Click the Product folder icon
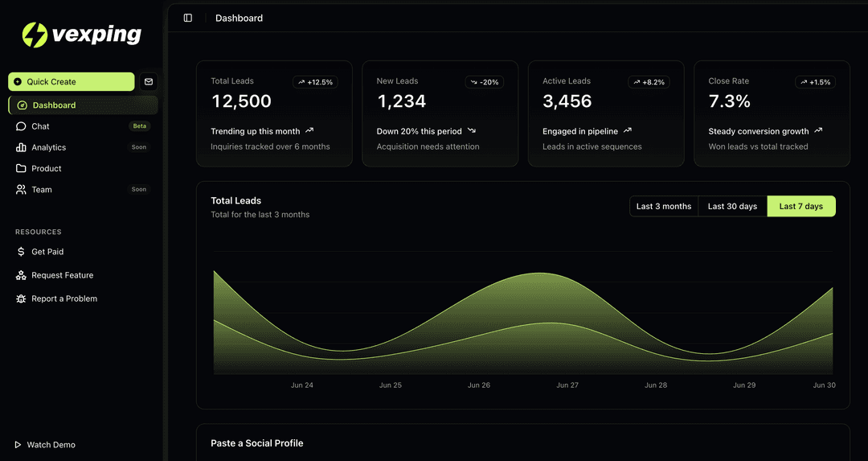Image resolution: width=868 pixels, height=461 pixels. (21, 169)
